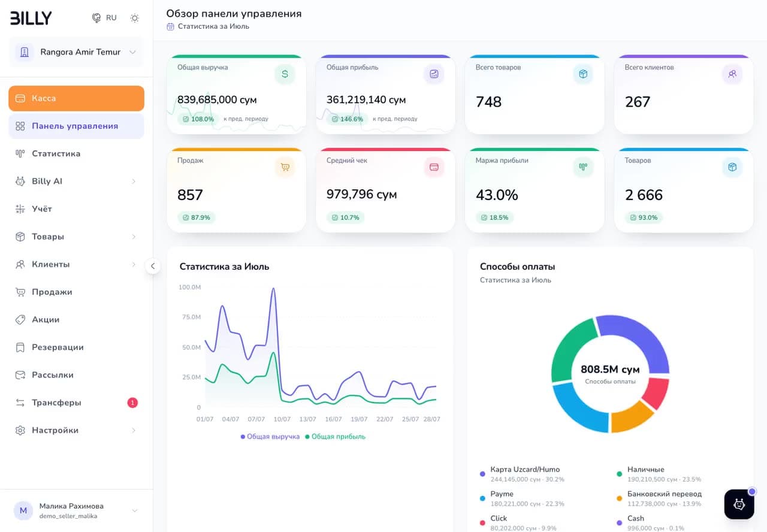This screenshot has width=767, height=532.
Task: Click the Маржа прибыли chart icon
Action: tap(583, 167)
